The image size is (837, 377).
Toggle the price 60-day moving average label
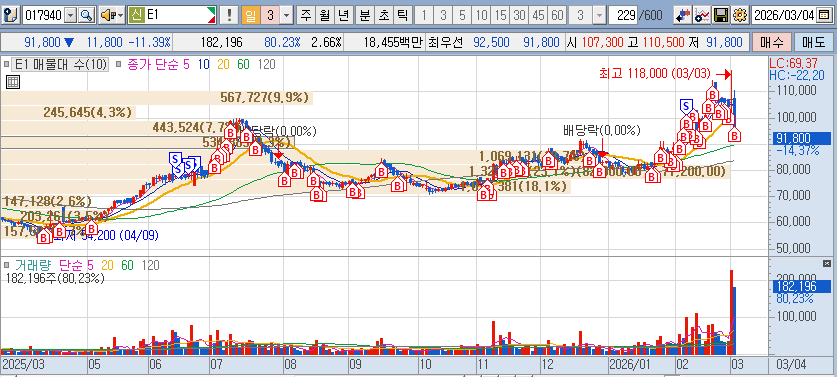click(243, 65)
